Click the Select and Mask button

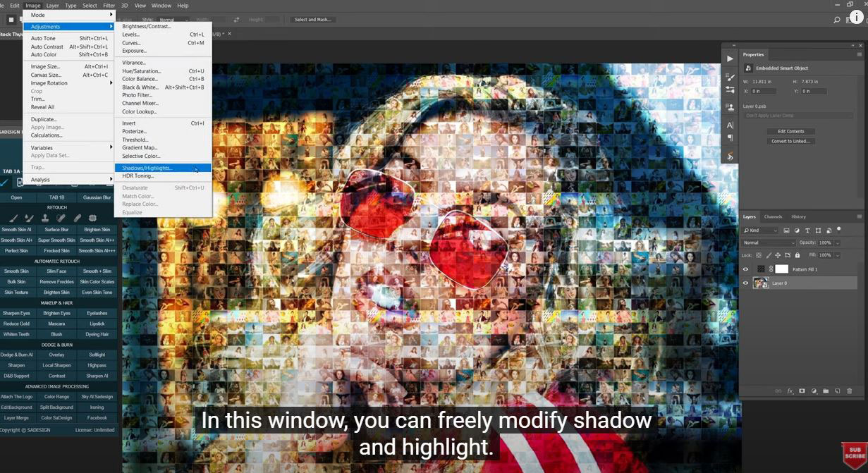coord(312,20)
